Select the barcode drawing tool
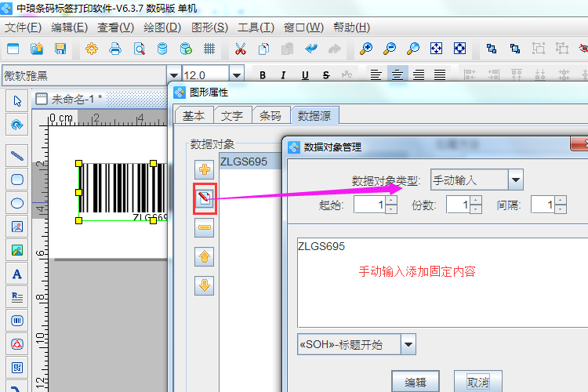The image size is (588, 392). [16, 321]
